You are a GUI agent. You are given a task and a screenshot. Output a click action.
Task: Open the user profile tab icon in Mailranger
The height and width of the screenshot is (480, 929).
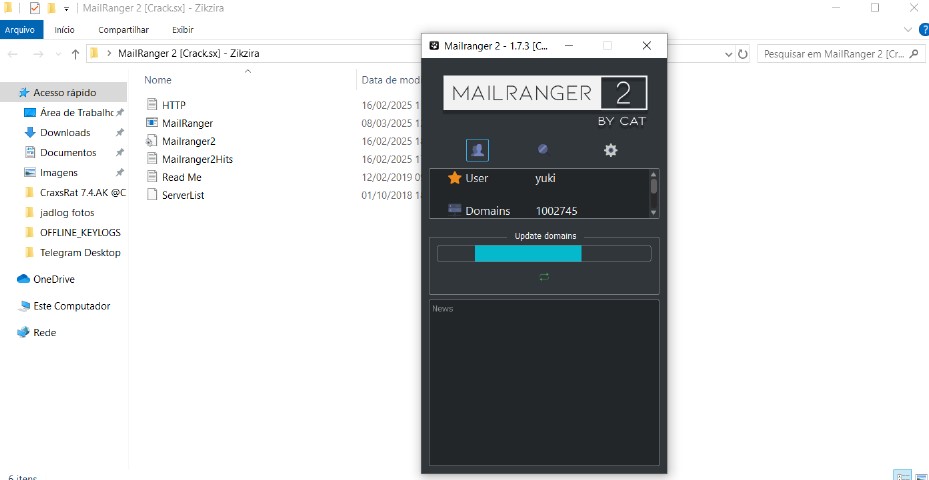(478, 151)
